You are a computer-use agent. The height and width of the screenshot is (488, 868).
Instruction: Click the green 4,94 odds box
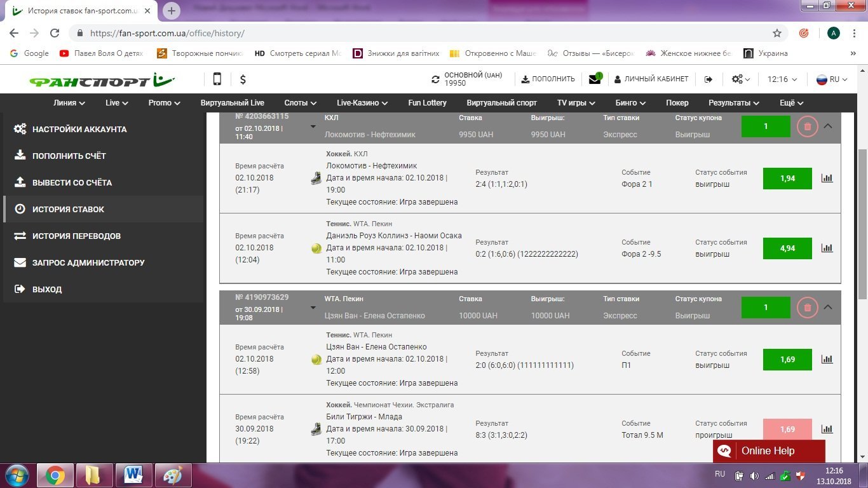tap(787, 248)
